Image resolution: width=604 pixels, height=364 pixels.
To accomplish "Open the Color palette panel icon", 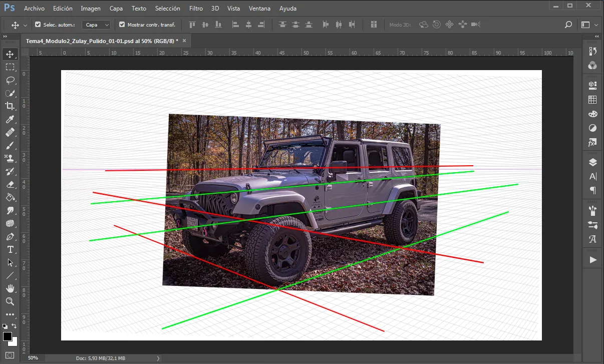I will [x=593, y=114].
